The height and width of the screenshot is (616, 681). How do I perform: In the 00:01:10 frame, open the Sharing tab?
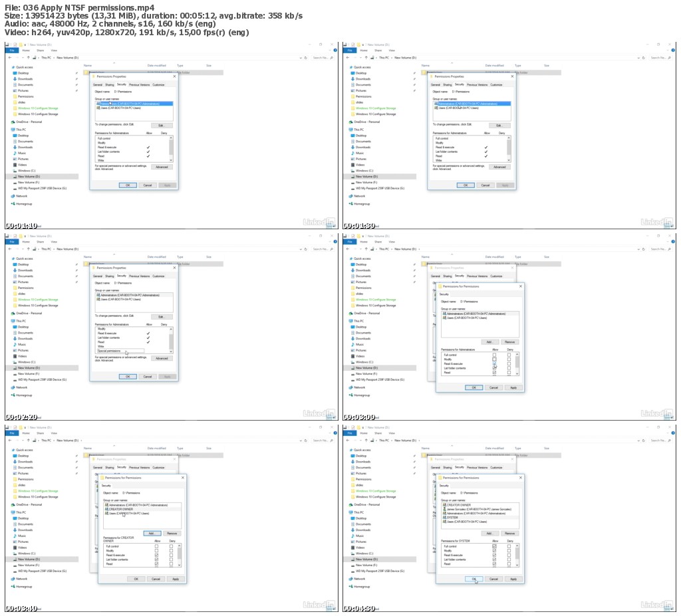click(x=109, y=84)
